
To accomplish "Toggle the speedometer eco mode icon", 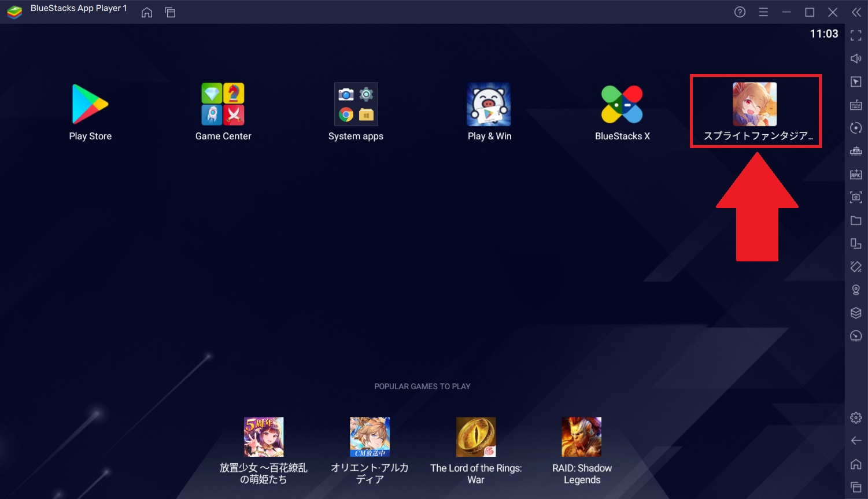I will 856,336.
